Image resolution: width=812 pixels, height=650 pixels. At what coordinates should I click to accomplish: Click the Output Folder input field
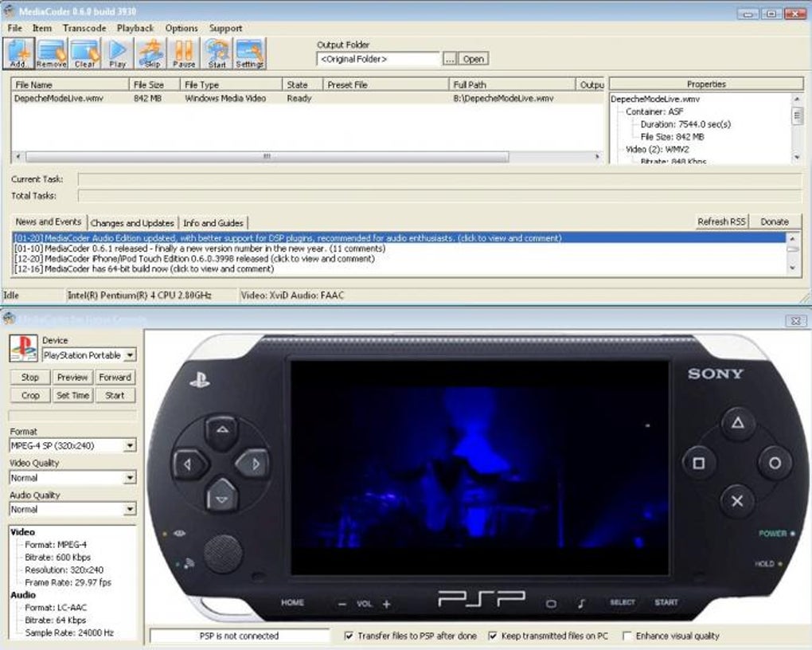coord(378,59)
